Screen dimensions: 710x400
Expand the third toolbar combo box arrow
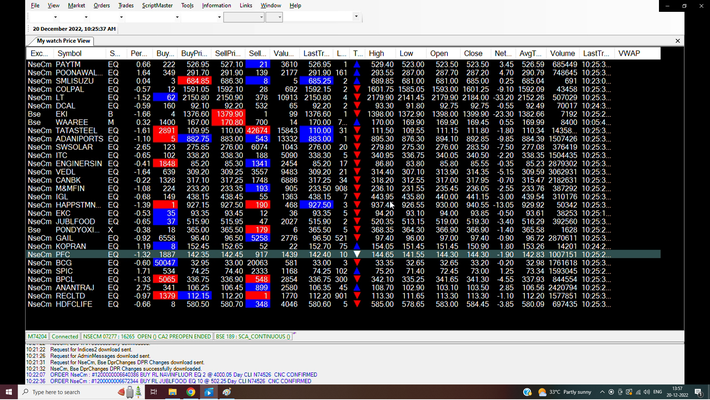point(121,17)
